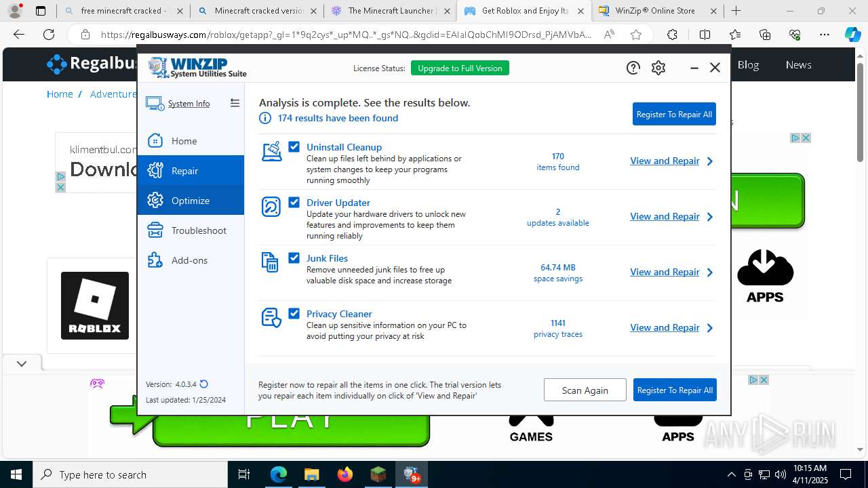Click volume icon in system tray
Viewport: 868px width, 488px height.
[780, 474]
